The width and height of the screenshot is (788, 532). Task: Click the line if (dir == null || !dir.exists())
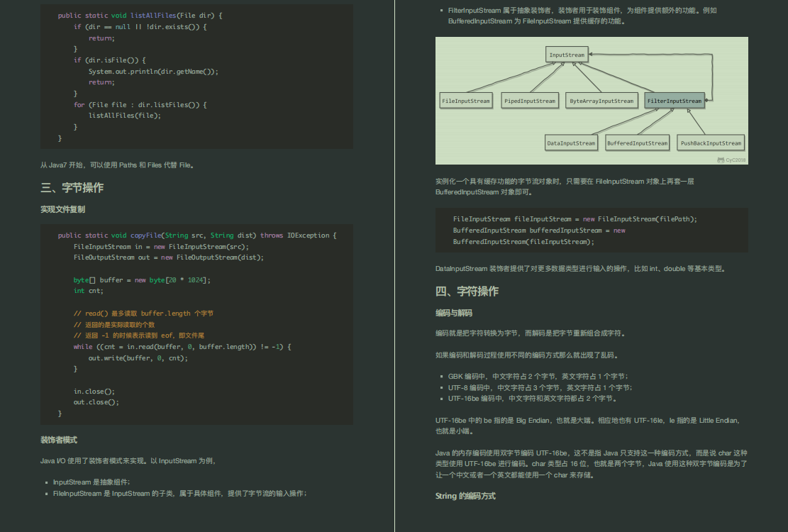140,27
